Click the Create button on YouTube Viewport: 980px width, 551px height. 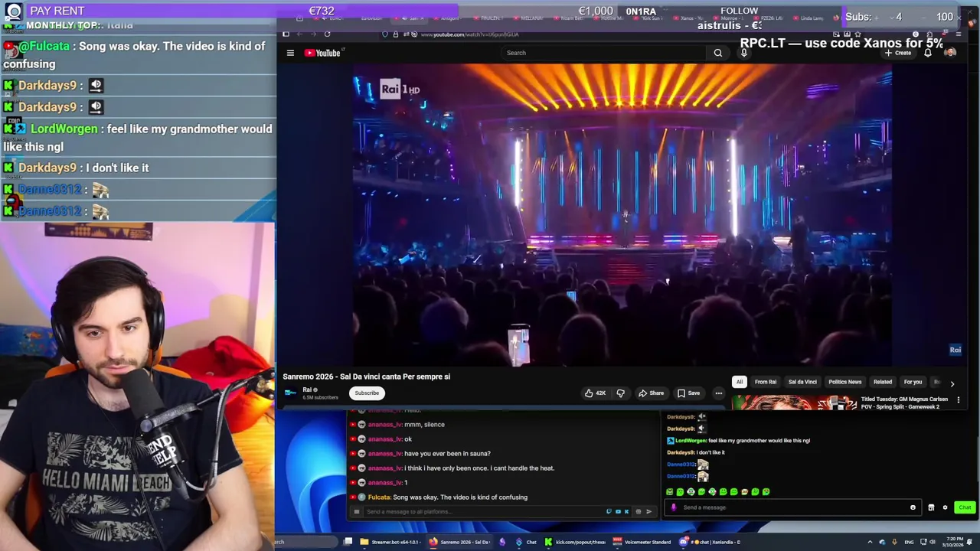click(898, 53)
